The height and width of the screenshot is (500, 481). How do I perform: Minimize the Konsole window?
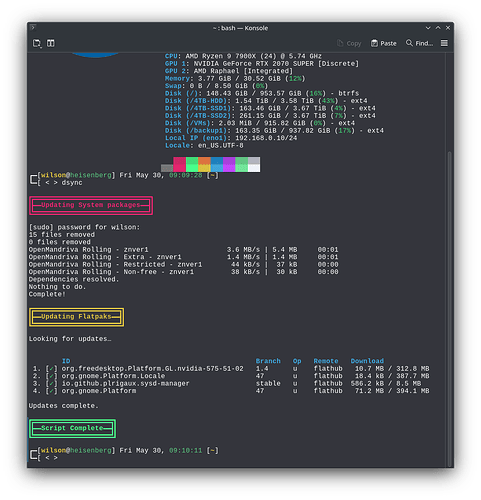pyautogui.click(x=428, y=28)
